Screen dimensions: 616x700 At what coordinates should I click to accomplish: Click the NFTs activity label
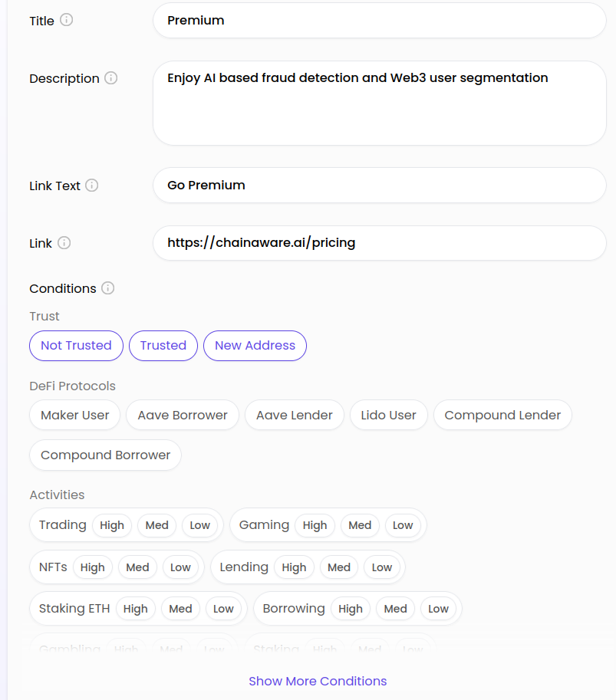pyautogui.click(x=53, y=567)
